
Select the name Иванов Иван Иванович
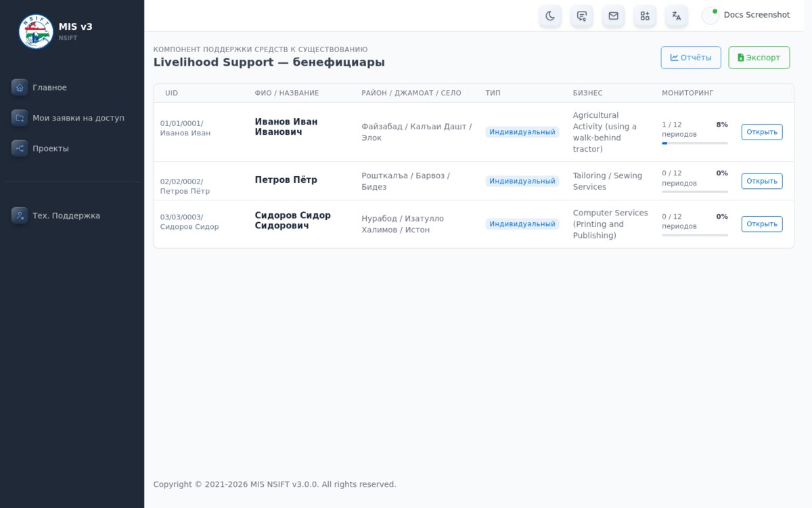pos(286,127)
